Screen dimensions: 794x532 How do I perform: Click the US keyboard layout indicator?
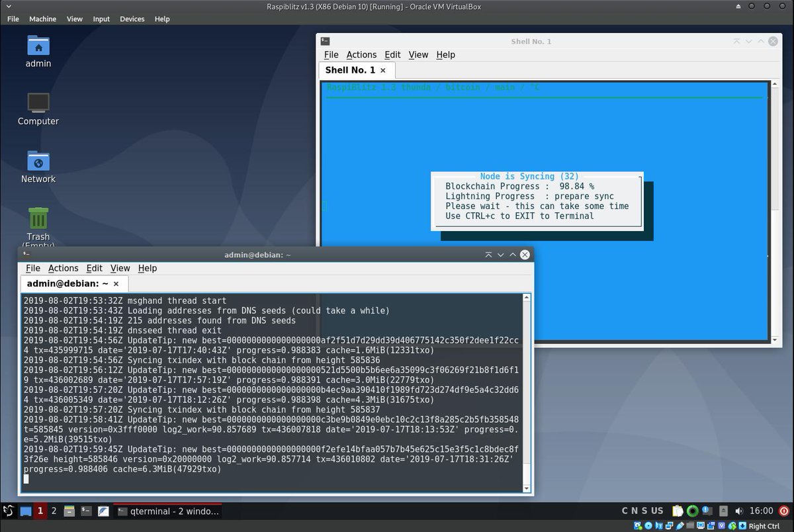tap(657, 511)
